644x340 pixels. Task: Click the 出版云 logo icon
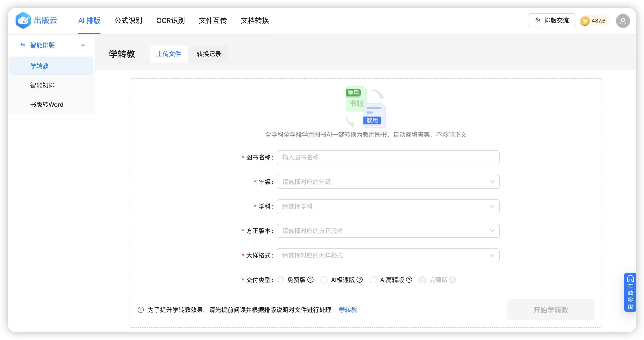[x=23, y=21]
